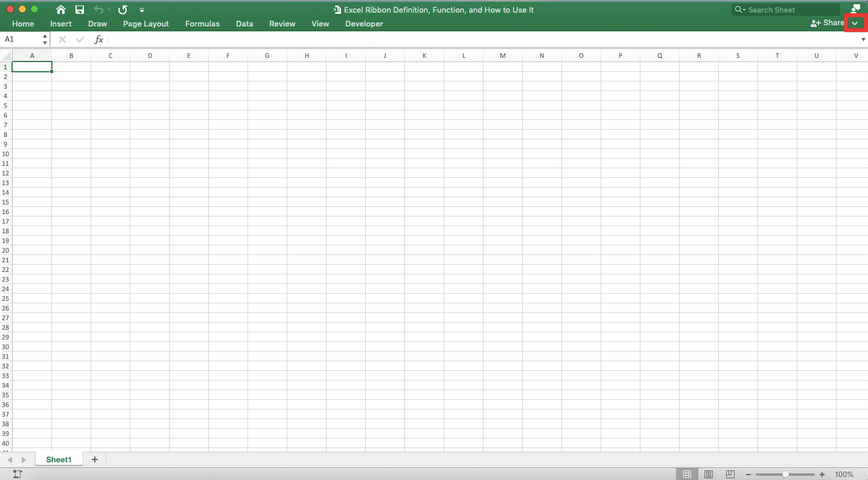Switch to the Review tab
The image size is (868, 480).
(x=282, y=24)
